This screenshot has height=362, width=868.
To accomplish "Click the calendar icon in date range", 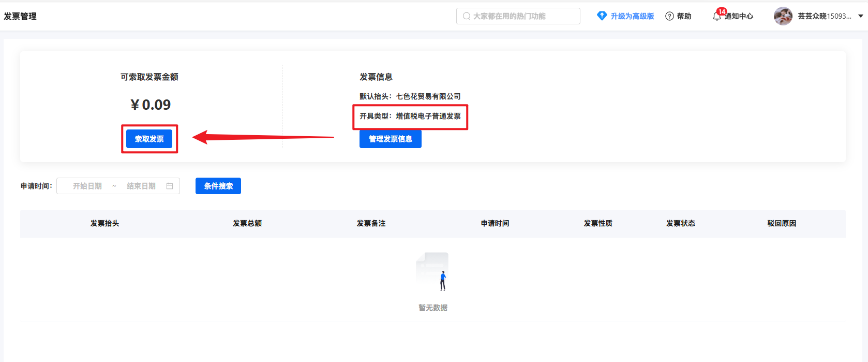I will (x=170, y=186).
